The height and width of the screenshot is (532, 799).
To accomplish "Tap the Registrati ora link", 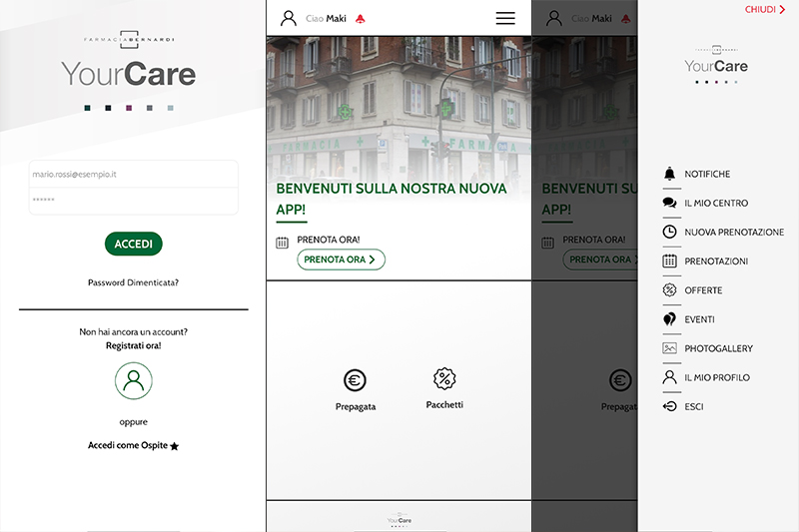I will click(x=134, y=345).
